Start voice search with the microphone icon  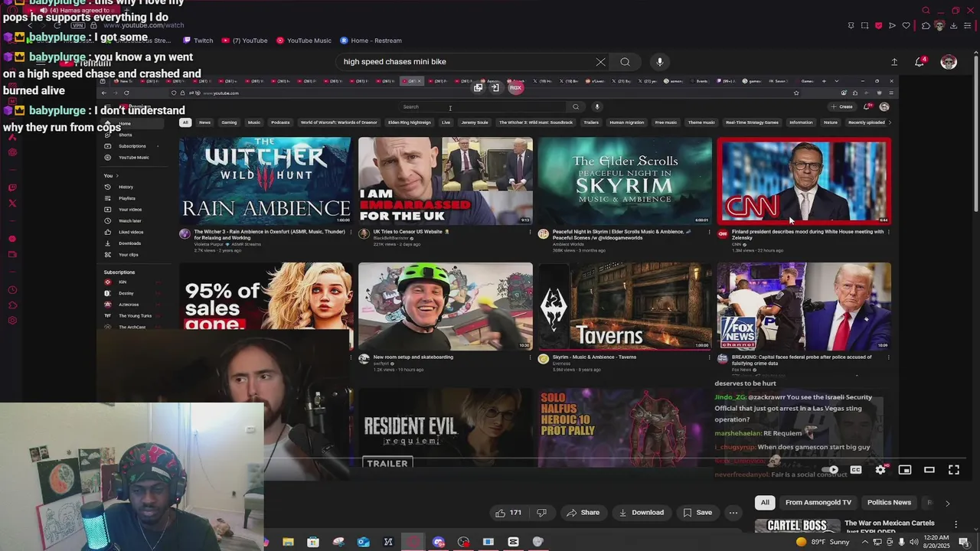click(660, 62)
